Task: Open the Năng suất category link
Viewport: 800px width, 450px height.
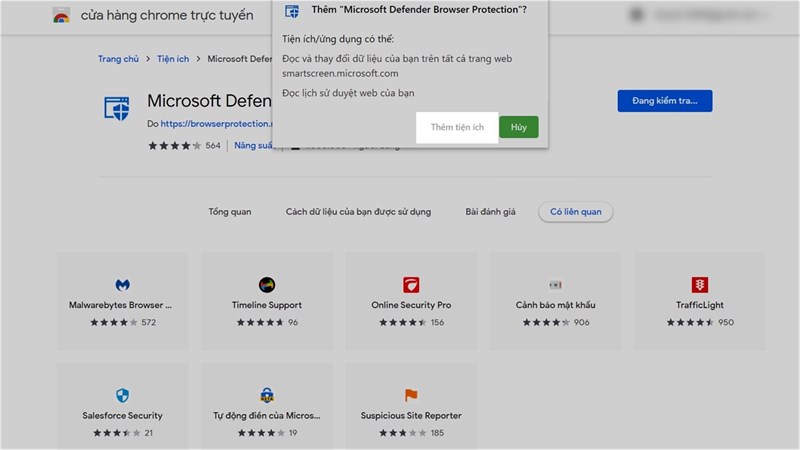Action: click(x=254, y=145)
